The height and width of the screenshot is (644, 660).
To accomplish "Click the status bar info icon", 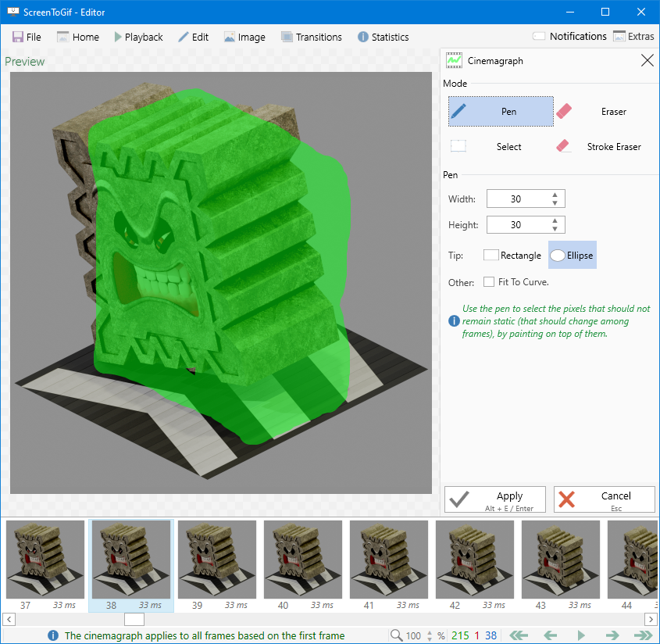I will (x=53, y=635).
